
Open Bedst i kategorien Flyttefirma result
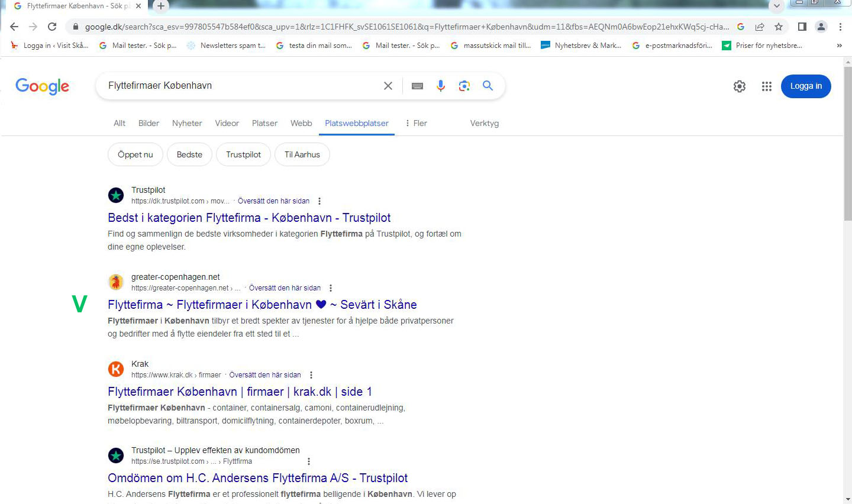coord(249,218)
